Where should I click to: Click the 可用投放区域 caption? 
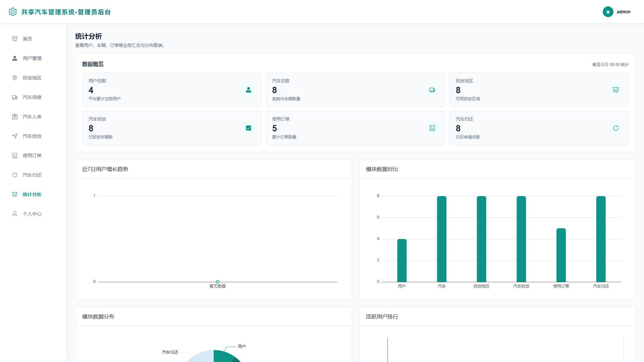pyautogui.click(x=468, y=99)
